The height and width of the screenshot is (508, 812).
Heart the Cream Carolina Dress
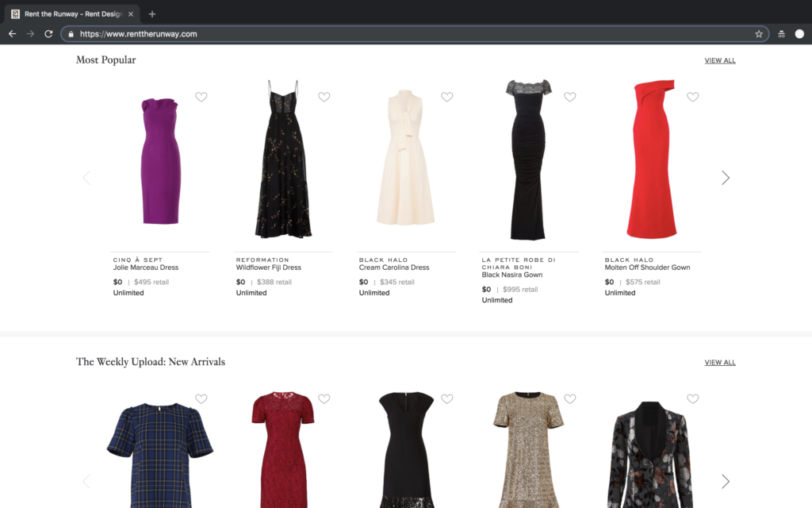(x=447, y=97)
